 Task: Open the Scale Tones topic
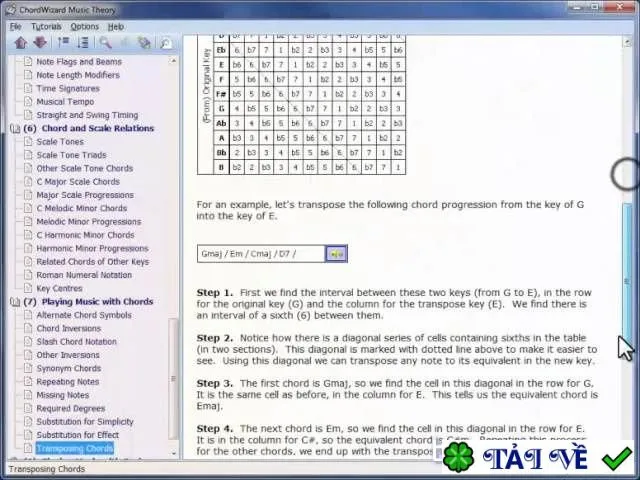pyautogui.click(x=60, y=142)
